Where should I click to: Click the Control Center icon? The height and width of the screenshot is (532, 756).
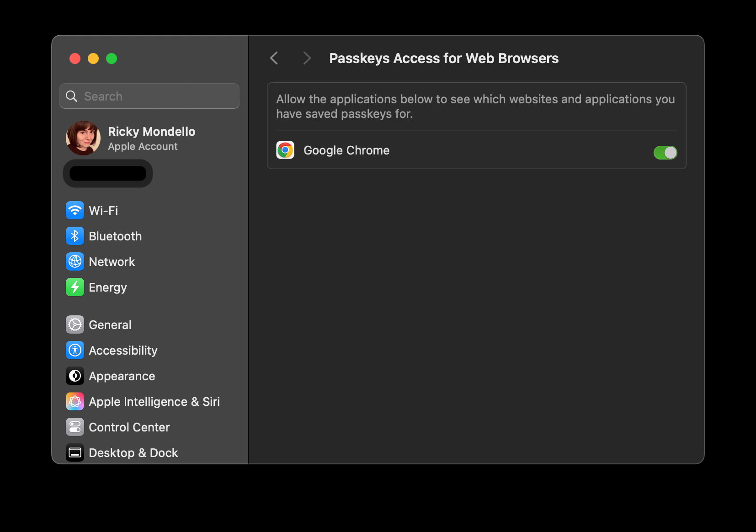click(75, 427)
